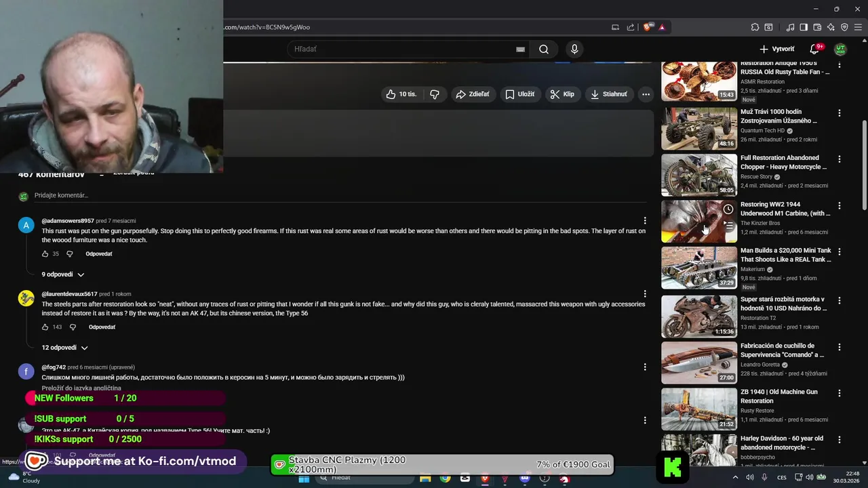Open Full Restoration Abandoned Chopper video title
The width and height of the screenshot is (868, 488).
tap(783, 163)
